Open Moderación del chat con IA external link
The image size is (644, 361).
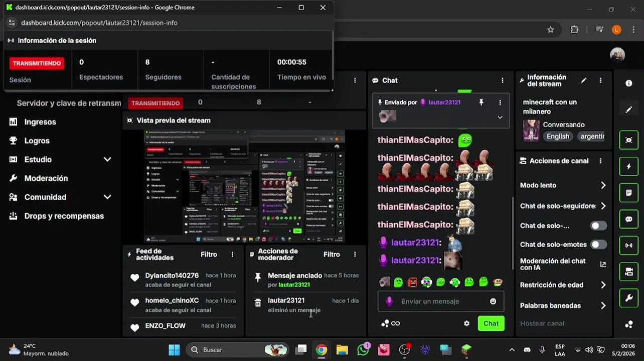click(603, 264)
